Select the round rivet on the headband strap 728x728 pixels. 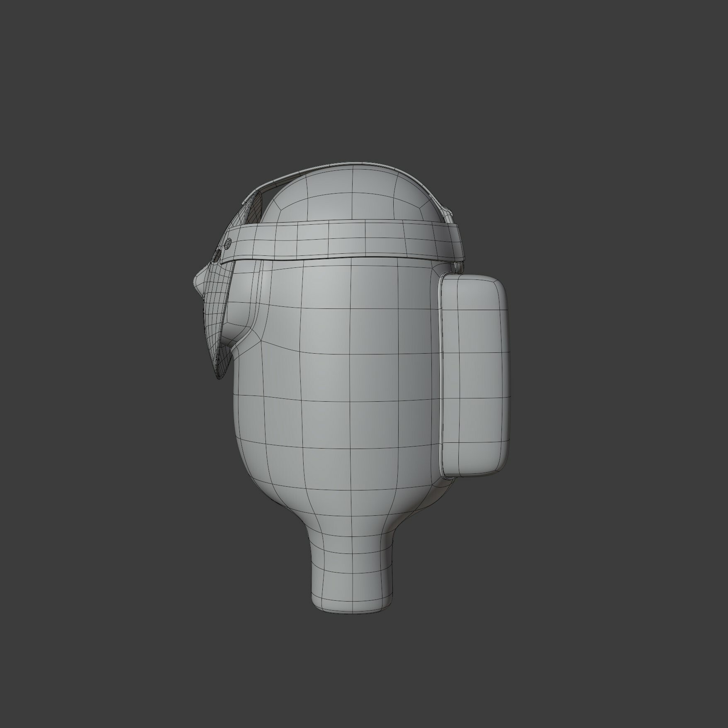tap(228, 243)
